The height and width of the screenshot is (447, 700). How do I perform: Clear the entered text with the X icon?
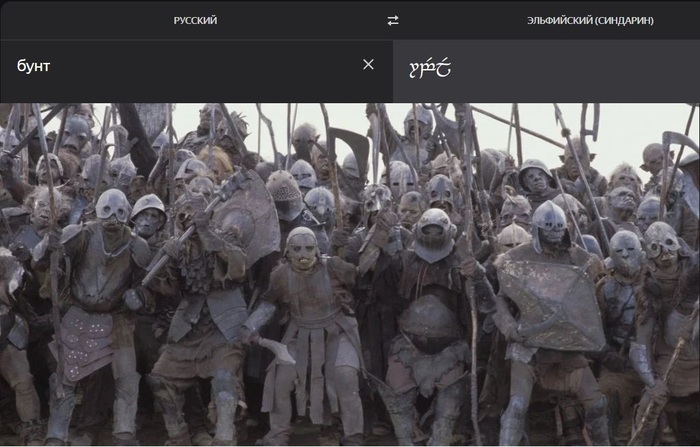(368, 65)
